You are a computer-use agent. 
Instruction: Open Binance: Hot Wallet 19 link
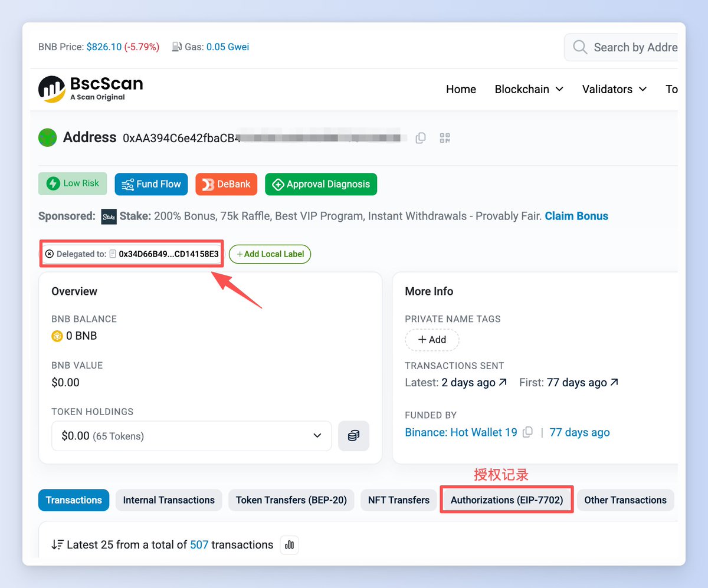click(461, 432)
